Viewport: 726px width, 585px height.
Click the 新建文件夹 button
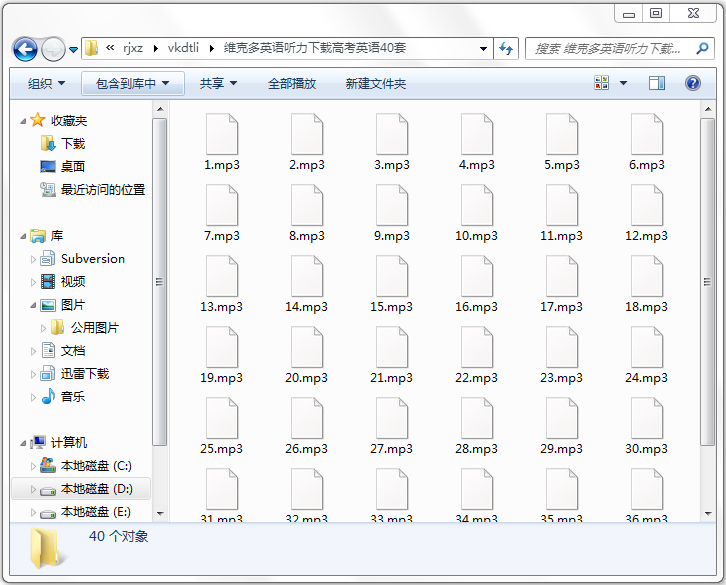click(x=376, y=83)
